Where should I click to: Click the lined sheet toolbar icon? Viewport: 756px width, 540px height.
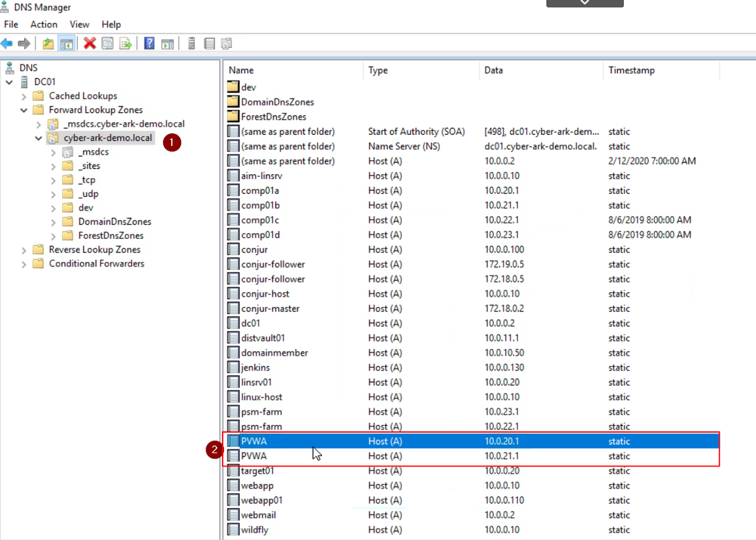(x=209, y=43)
